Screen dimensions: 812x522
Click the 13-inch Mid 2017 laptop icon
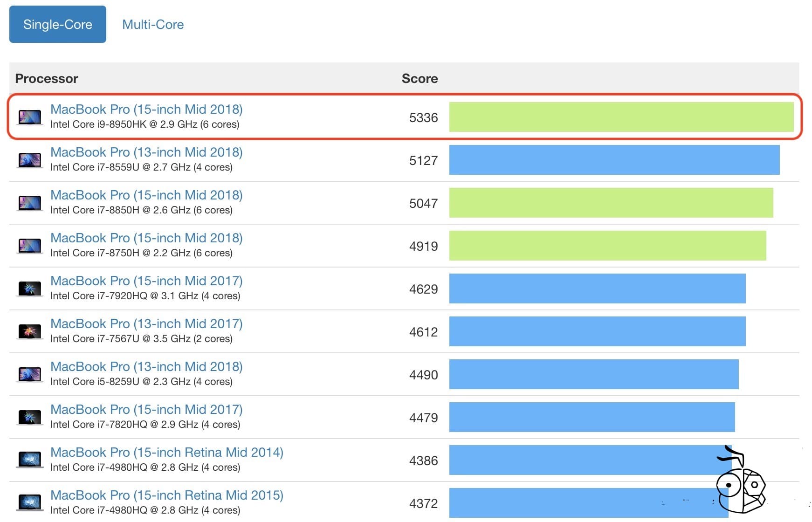29,331
